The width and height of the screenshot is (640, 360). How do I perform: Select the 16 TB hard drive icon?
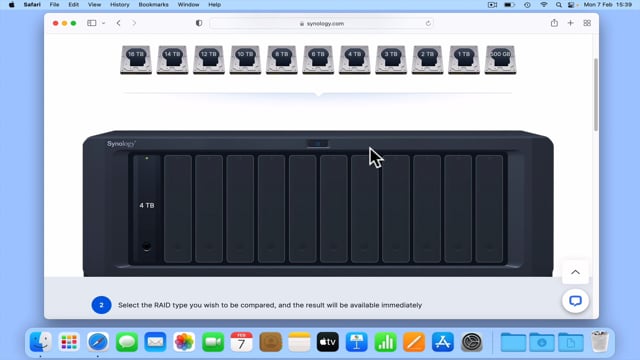click(136, 60)
